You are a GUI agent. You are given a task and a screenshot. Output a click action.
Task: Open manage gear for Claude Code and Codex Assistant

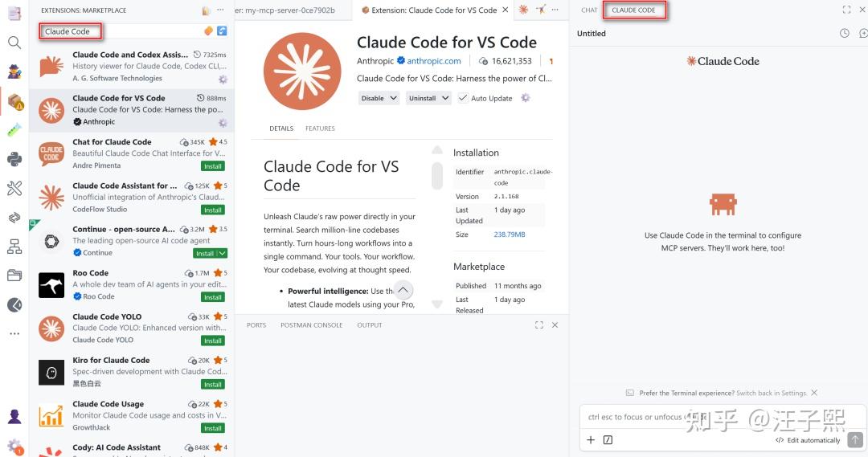point(223,80)
